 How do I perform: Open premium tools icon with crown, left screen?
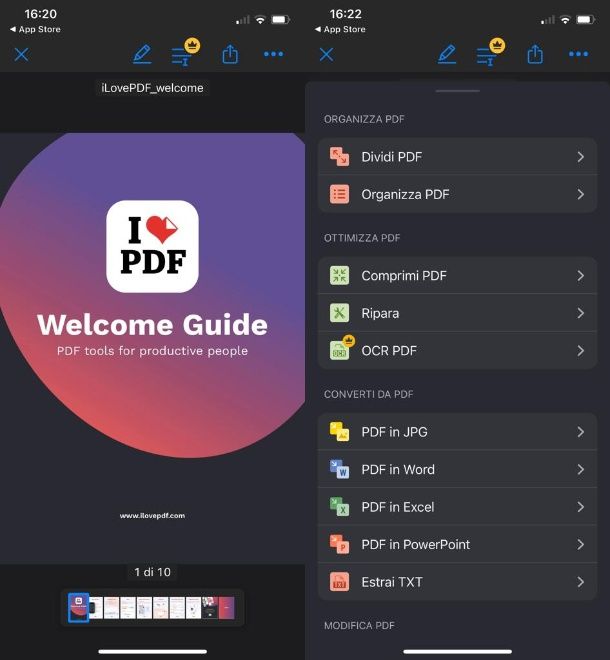[185, 53]
